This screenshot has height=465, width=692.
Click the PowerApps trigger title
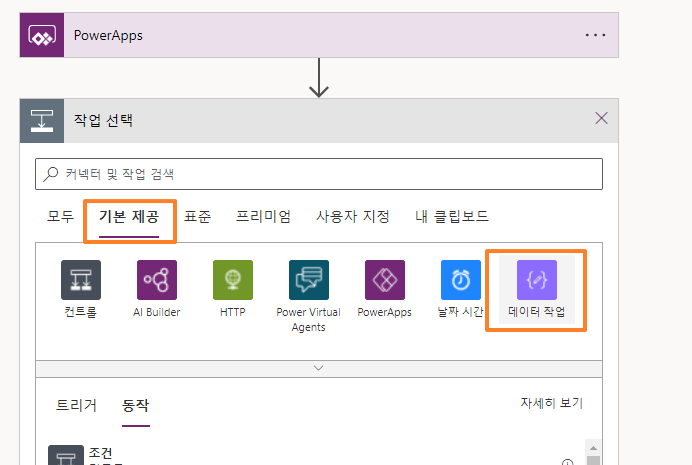point(108,35)
